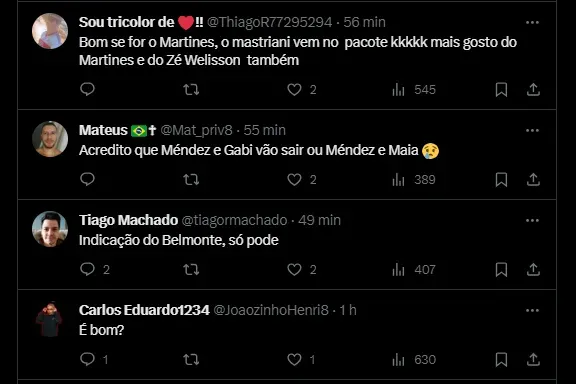Screen dimensions: 576x384
Task: Open @ThiagoR77295294 profile handle
Action: (x=270, y=22)
